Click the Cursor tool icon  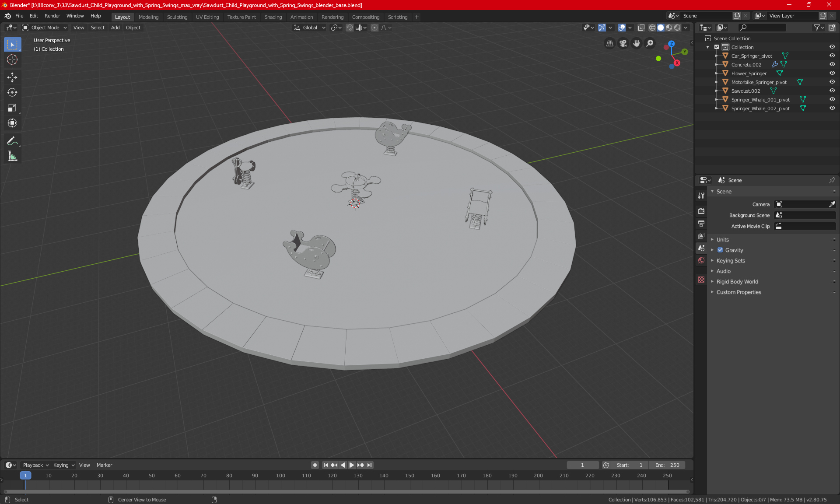coord(12,60)
